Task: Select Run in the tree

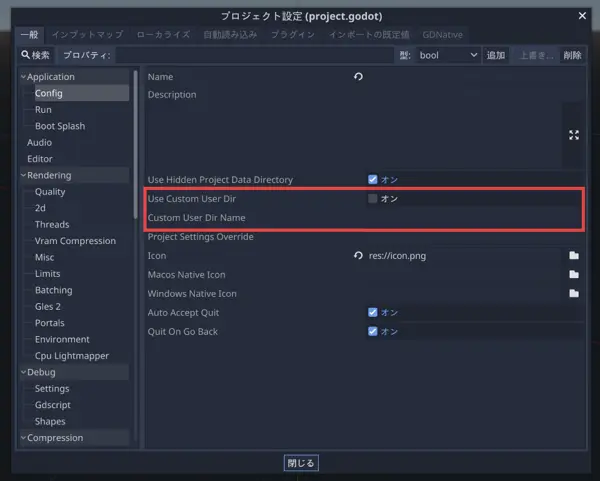Action: 43,109
